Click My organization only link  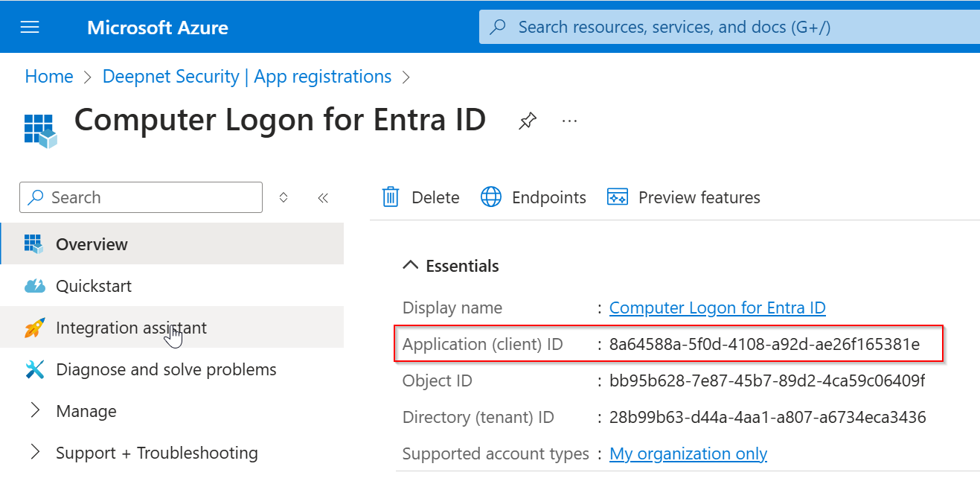688,453
